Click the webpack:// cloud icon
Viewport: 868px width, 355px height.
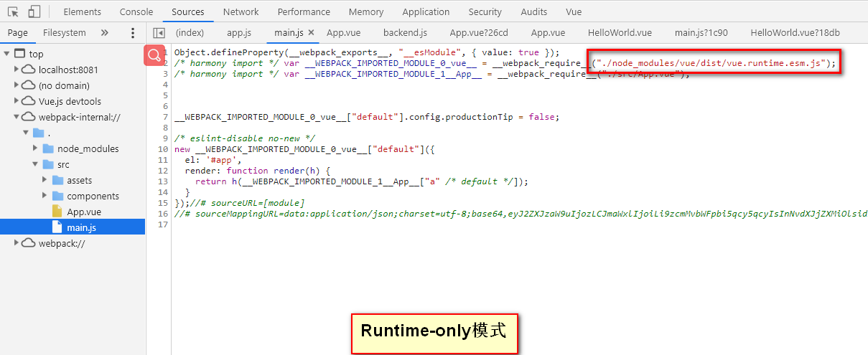28,243
